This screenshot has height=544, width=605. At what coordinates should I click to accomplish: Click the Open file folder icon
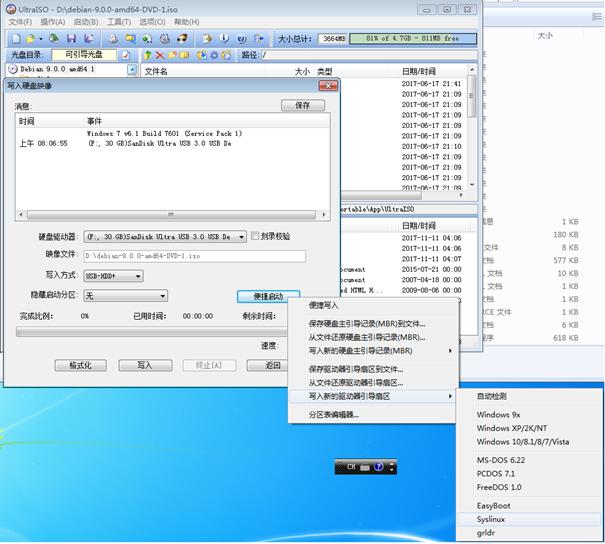click(x=30, y=39)
